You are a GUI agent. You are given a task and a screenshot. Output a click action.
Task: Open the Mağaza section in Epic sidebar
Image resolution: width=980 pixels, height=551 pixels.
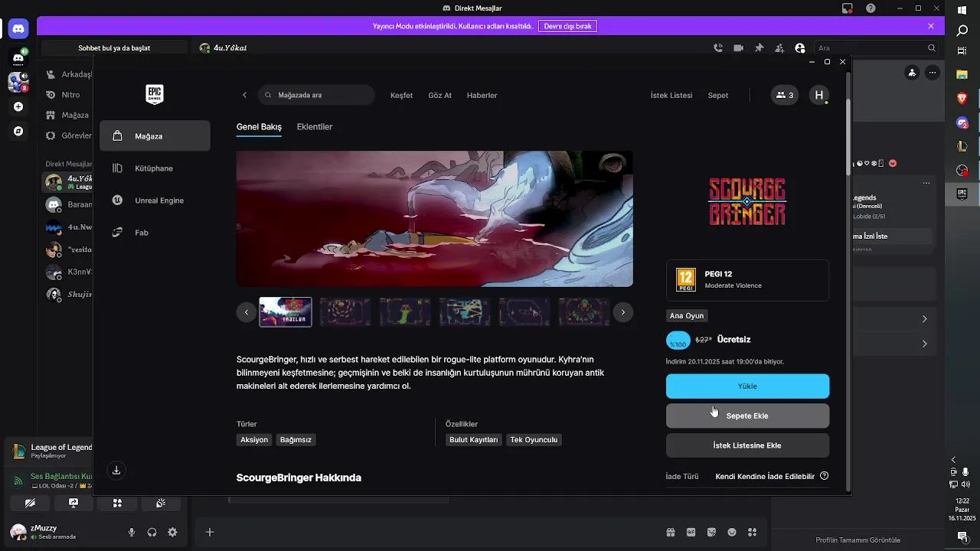tap(155, 135)
